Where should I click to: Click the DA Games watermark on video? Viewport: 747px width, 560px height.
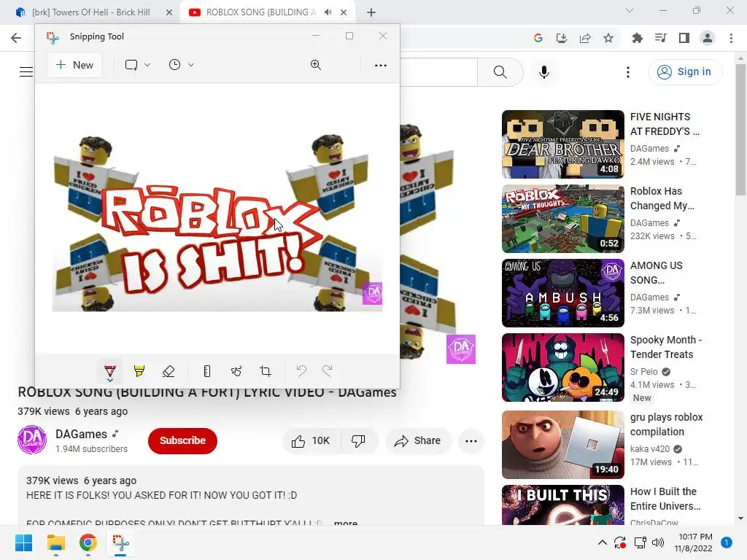click(461, 349)
